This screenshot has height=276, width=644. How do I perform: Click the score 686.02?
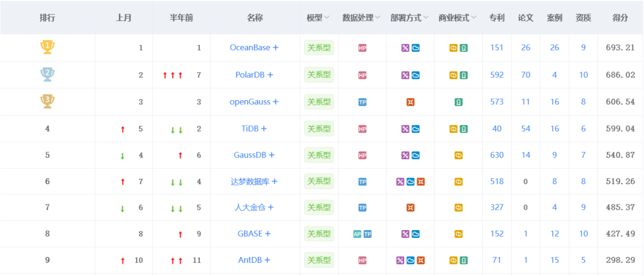coord(620,75)
